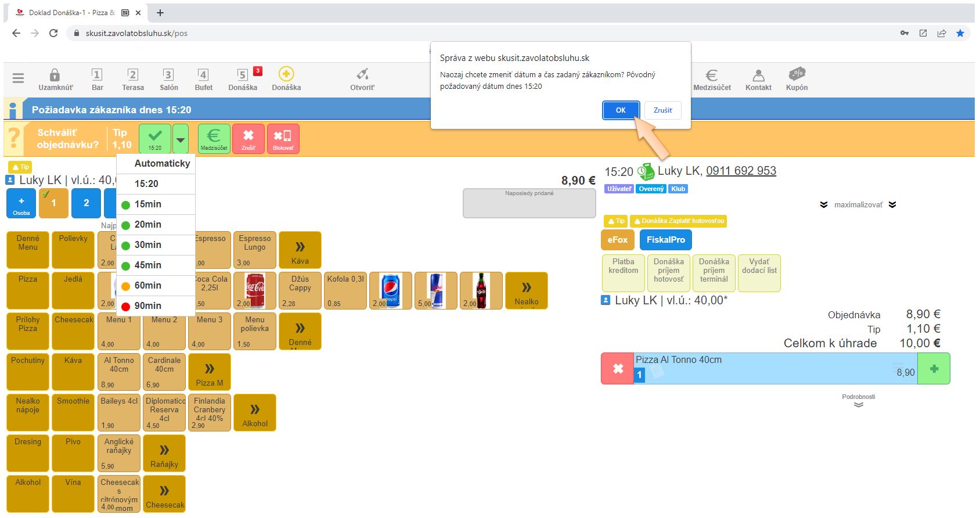The image size is (980, 518).
Task: Expand the approval time dropdown arrow
Action: [181, 139]
